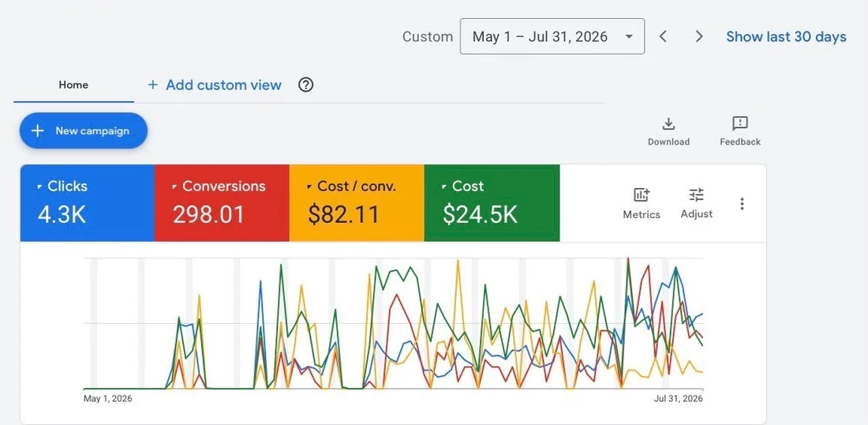The image size is (868, 425).
Task: Go to previous date period arrow
Action: pos(663,36)
